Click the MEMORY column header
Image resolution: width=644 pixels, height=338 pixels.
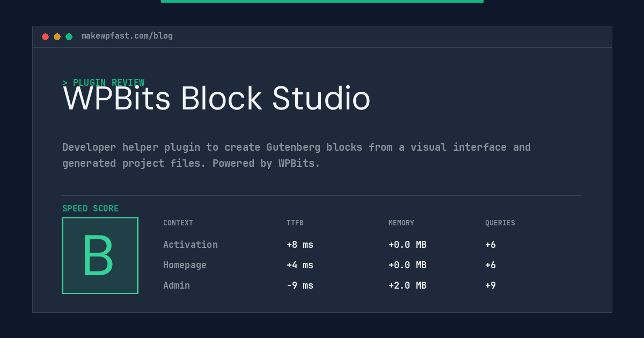pos(401,223)
